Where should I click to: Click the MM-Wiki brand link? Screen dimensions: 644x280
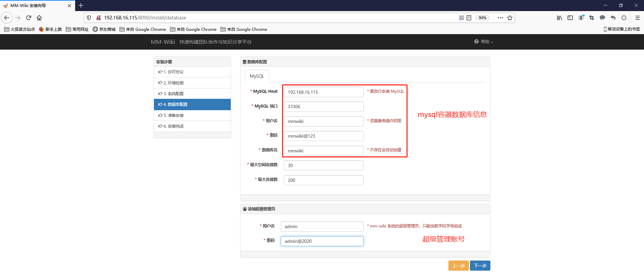click(163, 42)
